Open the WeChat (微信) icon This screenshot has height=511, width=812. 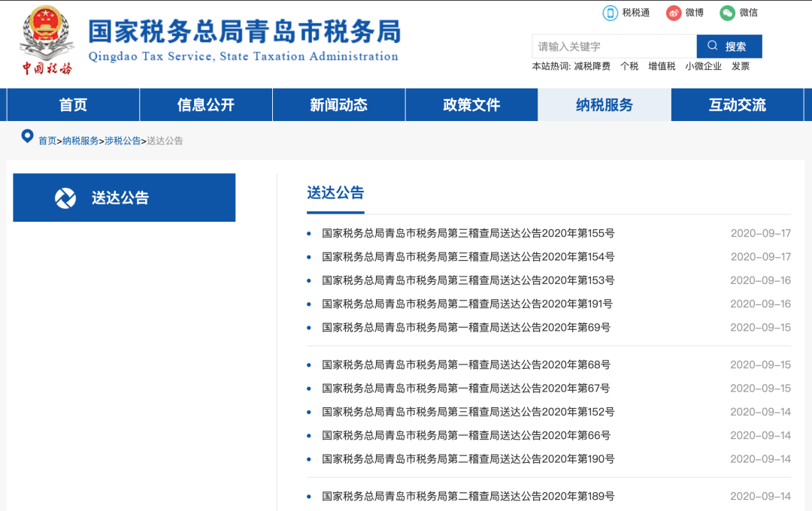click(x=727, y=13)
